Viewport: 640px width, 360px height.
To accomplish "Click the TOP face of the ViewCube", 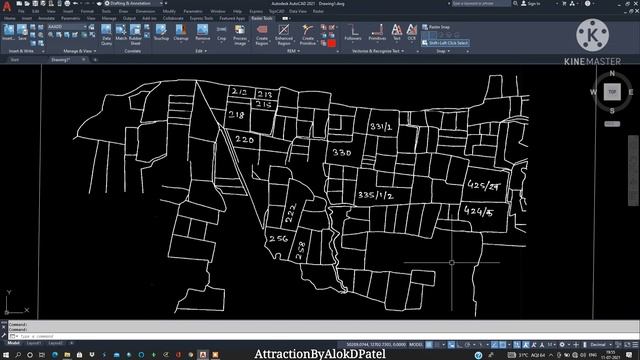I will (612, 92).
